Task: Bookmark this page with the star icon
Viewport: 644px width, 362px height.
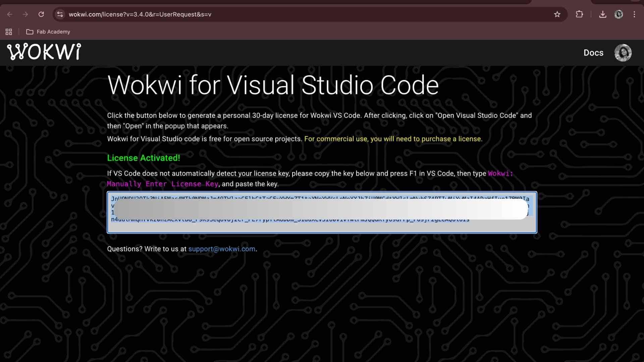Action: (557, 14)
